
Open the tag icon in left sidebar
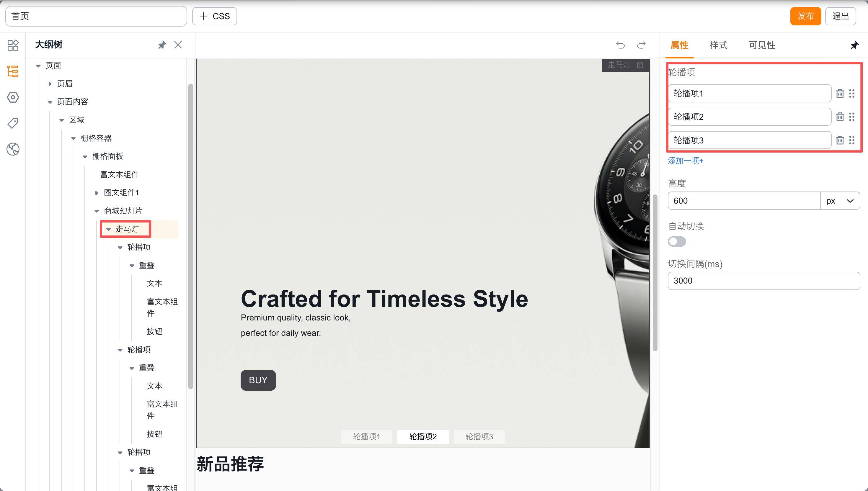[13, 123]
